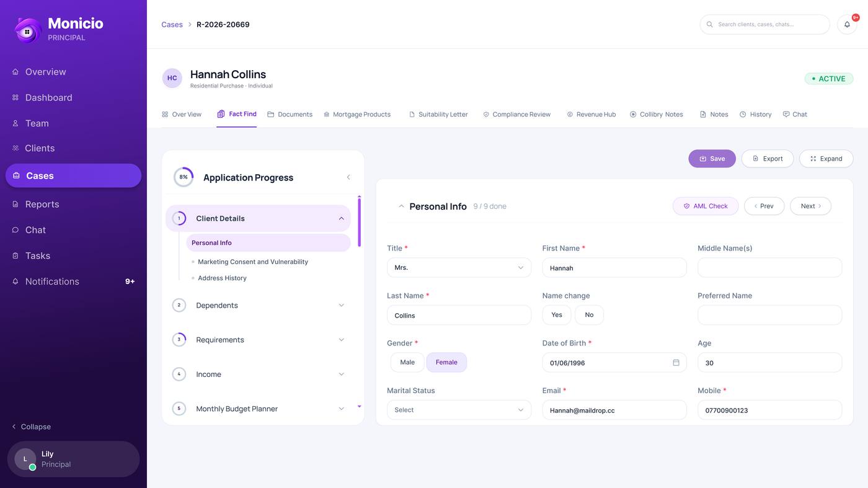Click the Email field with Hannah@maildrop.cc
868x488 pixels.
click(614, 410)
